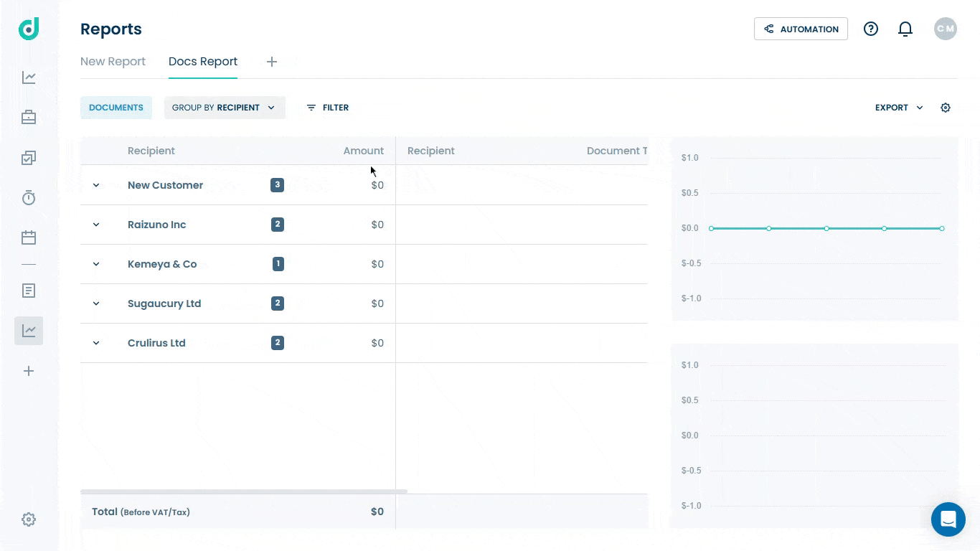Expand the Sugaucury Ltd row chevron
This screenshot has width=980, height=551.
click(96, 303)
